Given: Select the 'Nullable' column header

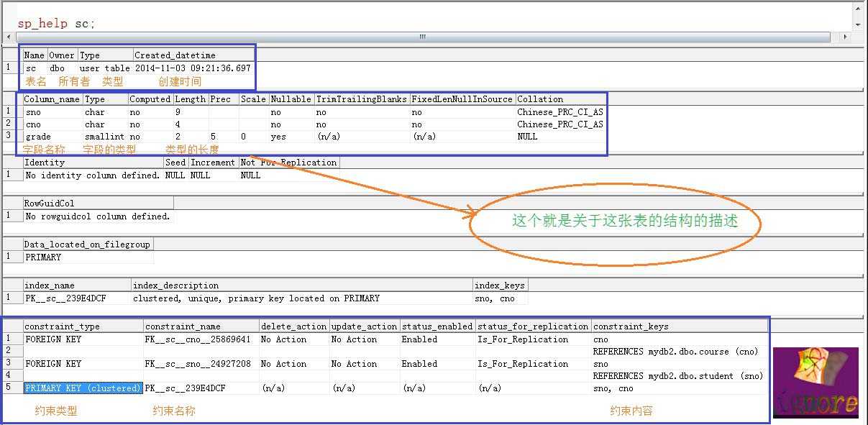Looking at the screenshot, I should click(x=291, y=99).
